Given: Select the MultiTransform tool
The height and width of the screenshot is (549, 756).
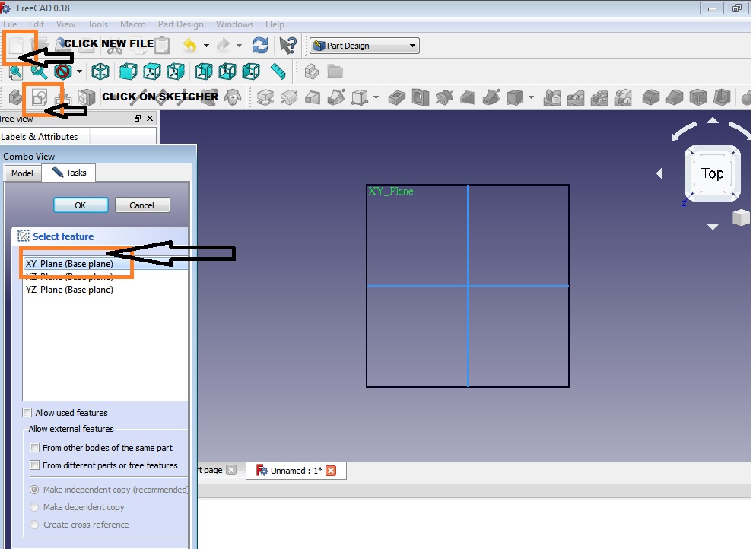Looking at the screenshot, I should point(623,98).
